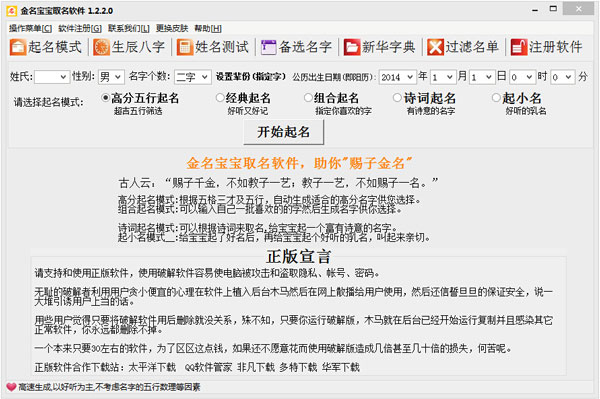Click 设置辈份(指定字) label
The width and height of the screenshot is (600, 399).
(x=251, y=77)
